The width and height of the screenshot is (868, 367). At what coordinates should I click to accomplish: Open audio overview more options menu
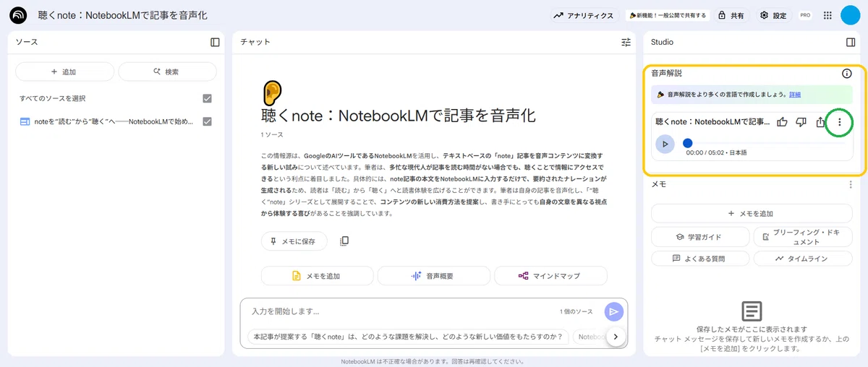(x=839, y=122)
